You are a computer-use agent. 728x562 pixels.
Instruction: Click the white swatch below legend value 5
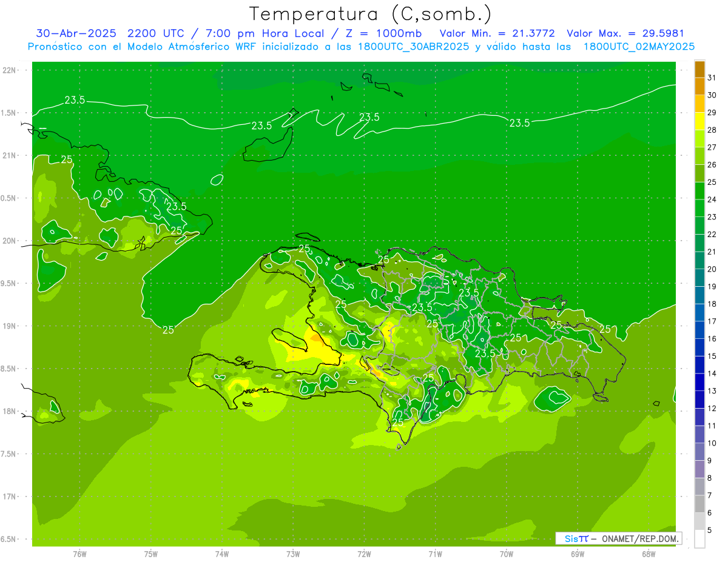coord(699,539)
